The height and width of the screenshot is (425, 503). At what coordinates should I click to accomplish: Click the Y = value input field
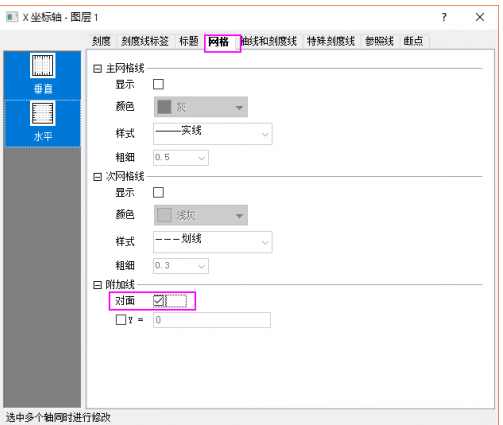point(212,320)
